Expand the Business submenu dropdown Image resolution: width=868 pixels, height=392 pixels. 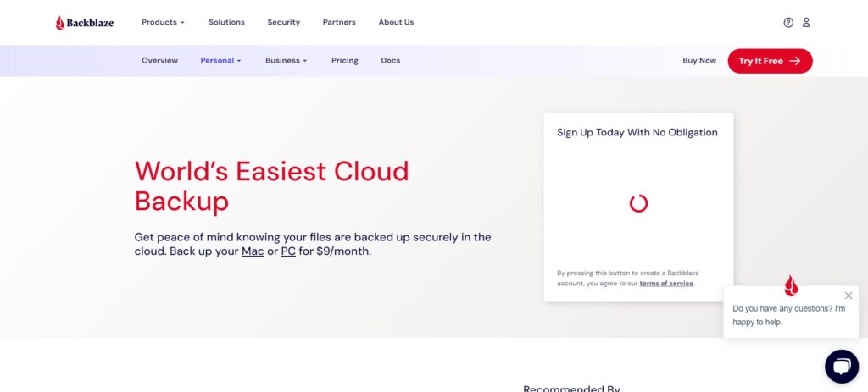tap(286, 61)
